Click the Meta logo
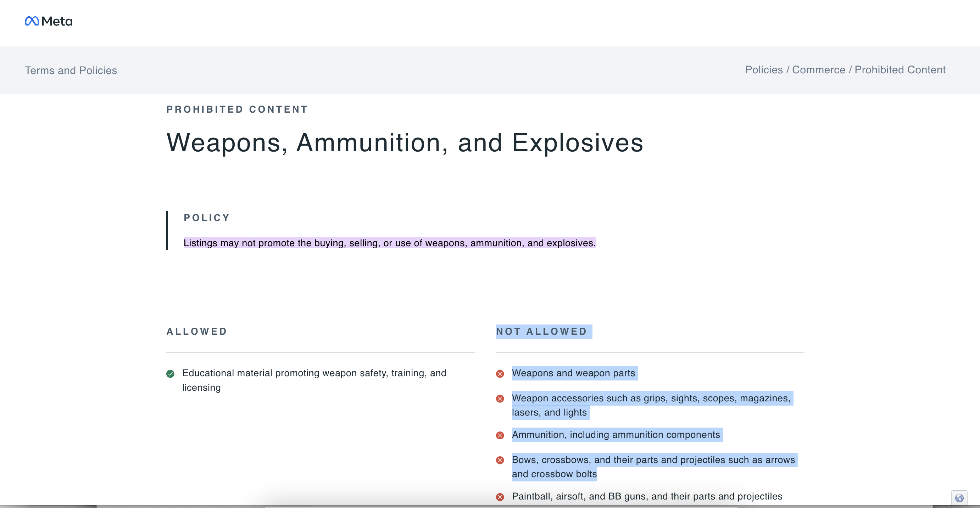The width and height of the screenshot is (980, 508). pyautogui.click(x=48, y=21)
